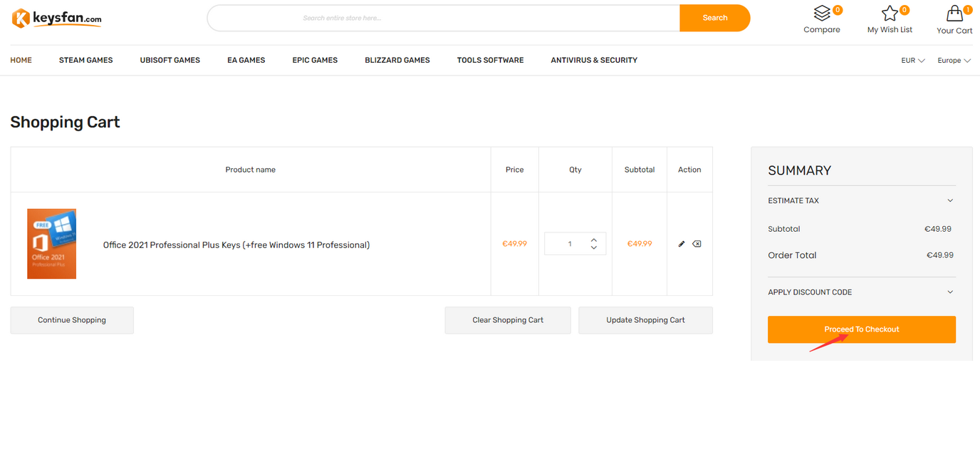Image resolution: width=980 pixels, height=452 pixels.
Task: Click Clear Shopping Cart button
Action: click(x=508, y=320)
